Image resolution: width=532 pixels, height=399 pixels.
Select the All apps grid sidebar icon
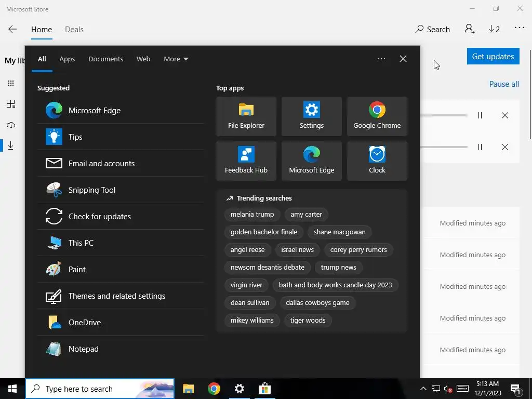(11, 83)
